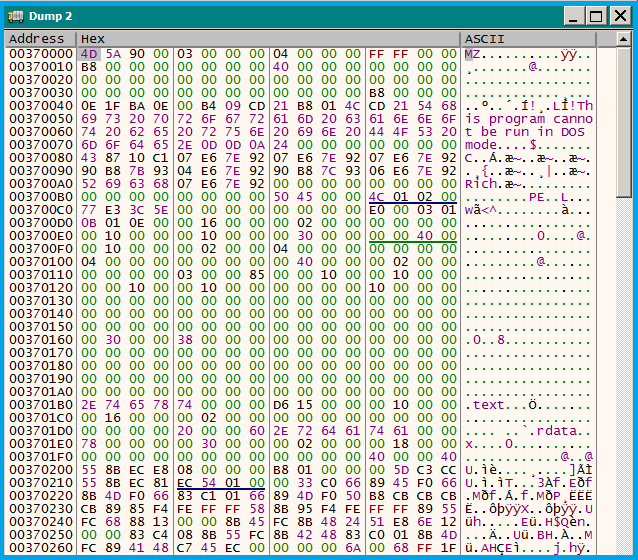
Task: Select address 00370000 in the Address column
Action: tap(40, 54)
